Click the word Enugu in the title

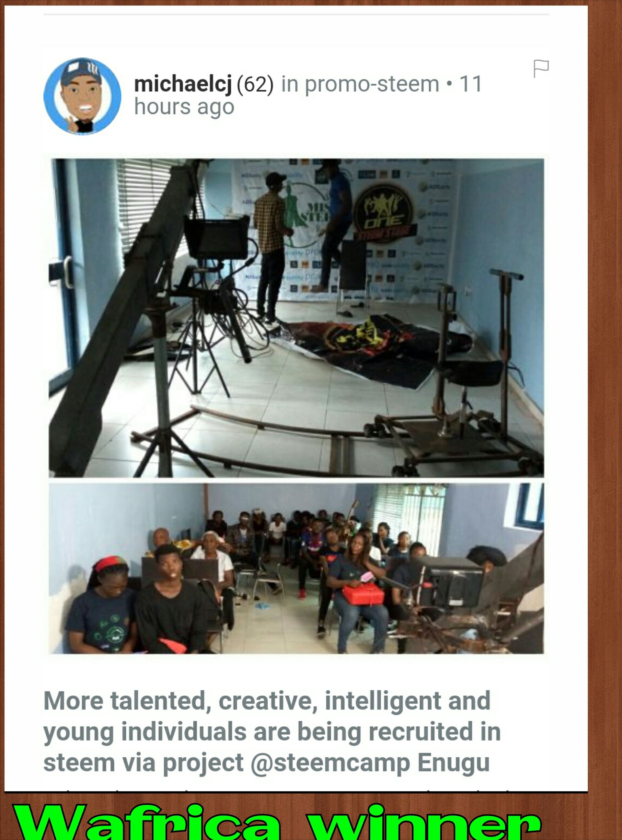pyautogui.click(x=454, y=764)
